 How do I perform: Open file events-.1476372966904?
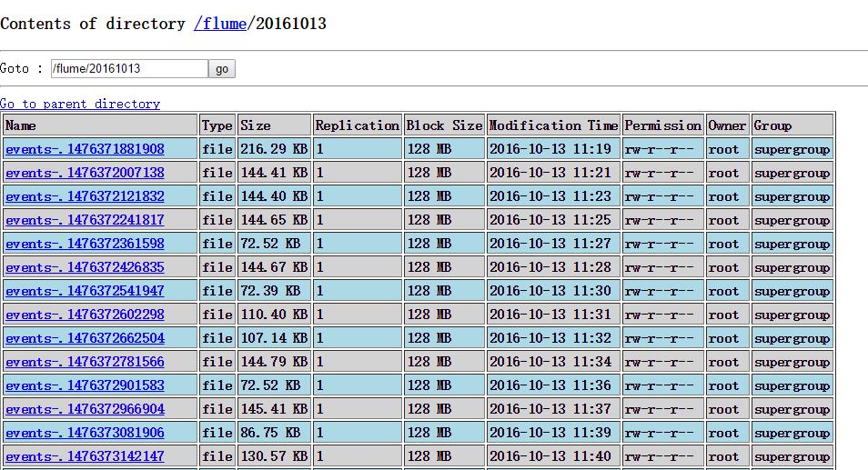tap(85, 410)
